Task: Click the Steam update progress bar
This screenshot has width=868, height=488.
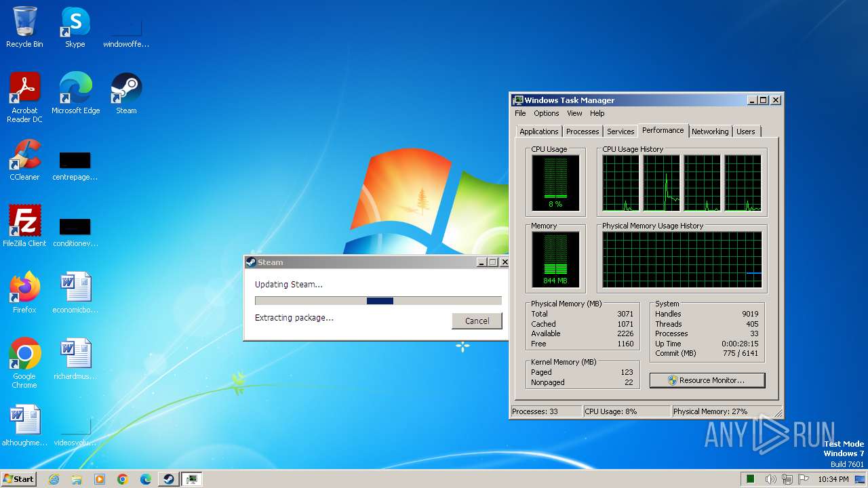Action: pyautogui.click(x=378, y=301)
